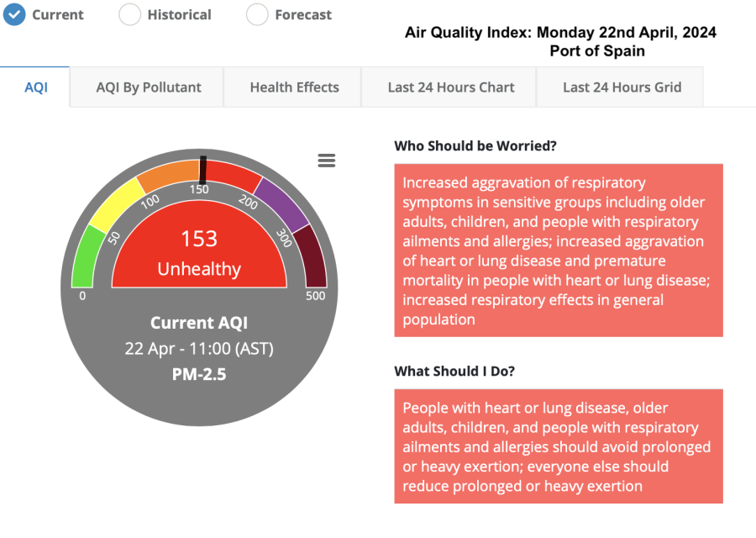Click the PM-2.5 pollutant label
The height and width of the screenshot is (538, 756).
(199, 374)
